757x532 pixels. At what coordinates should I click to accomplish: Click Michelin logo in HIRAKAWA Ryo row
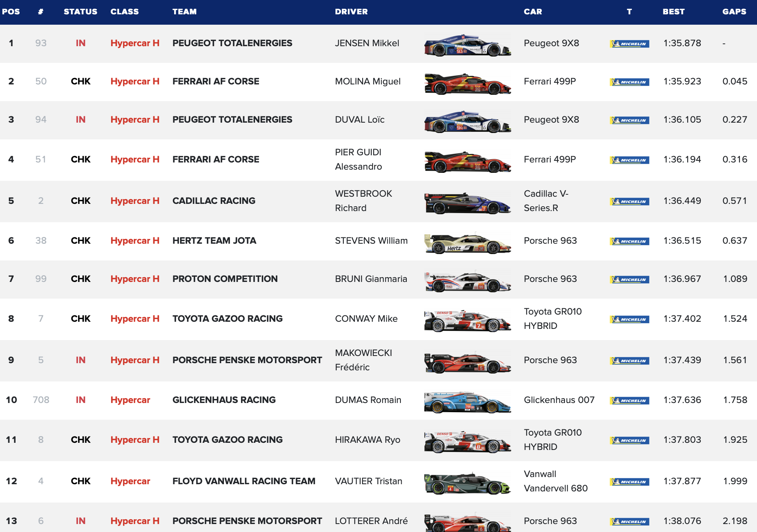coord(630,440)
